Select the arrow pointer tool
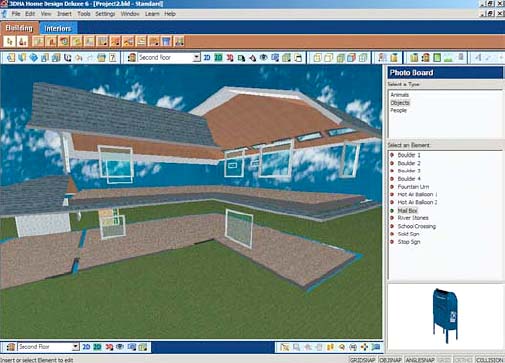505x363 pixels. click(x=10, y=42)
